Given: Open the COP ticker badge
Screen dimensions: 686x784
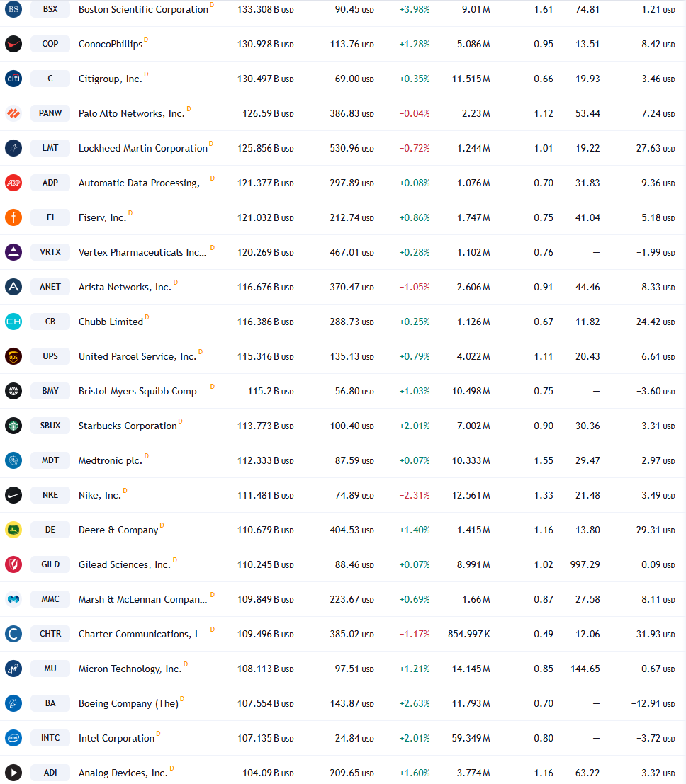Looking at the screenshot, I should point(50,44).
